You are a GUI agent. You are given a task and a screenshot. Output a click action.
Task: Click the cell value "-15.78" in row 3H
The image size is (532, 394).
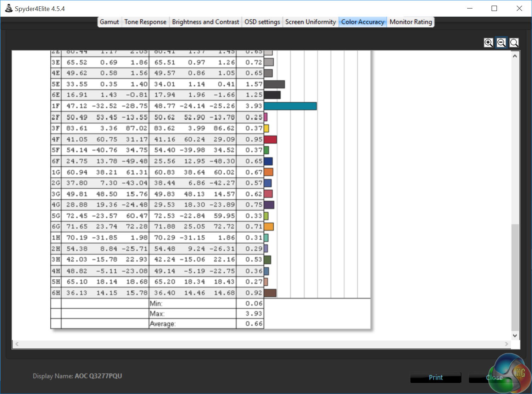105,259
